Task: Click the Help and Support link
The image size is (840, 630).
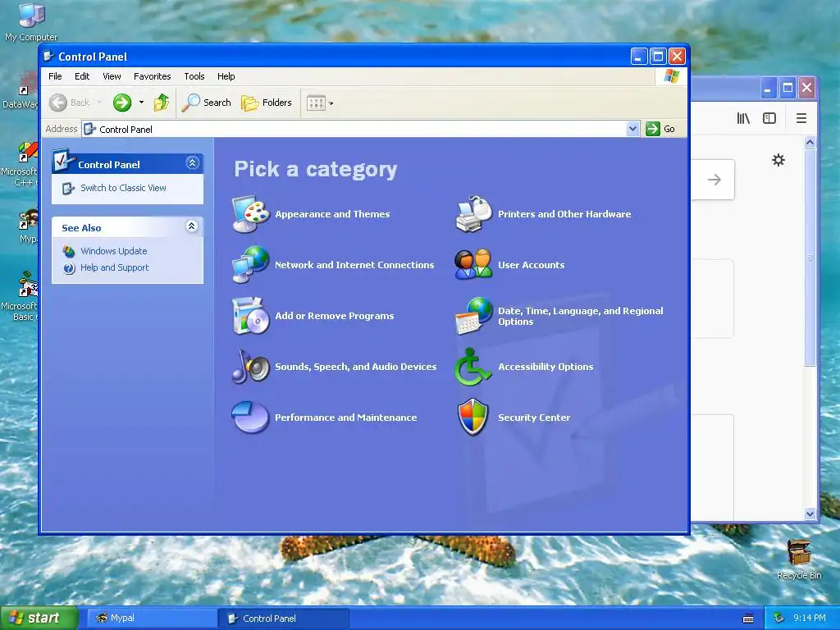Action: 115,268
